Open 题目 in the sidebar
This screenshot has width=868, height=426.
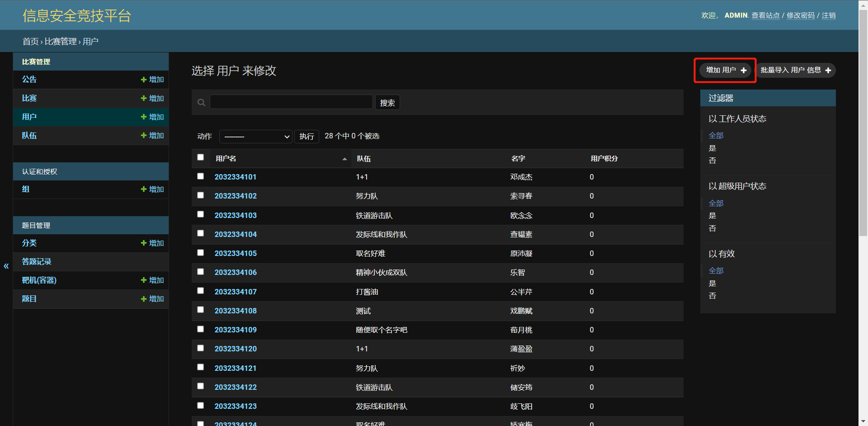pyautogui.click(x=29, y=298)
